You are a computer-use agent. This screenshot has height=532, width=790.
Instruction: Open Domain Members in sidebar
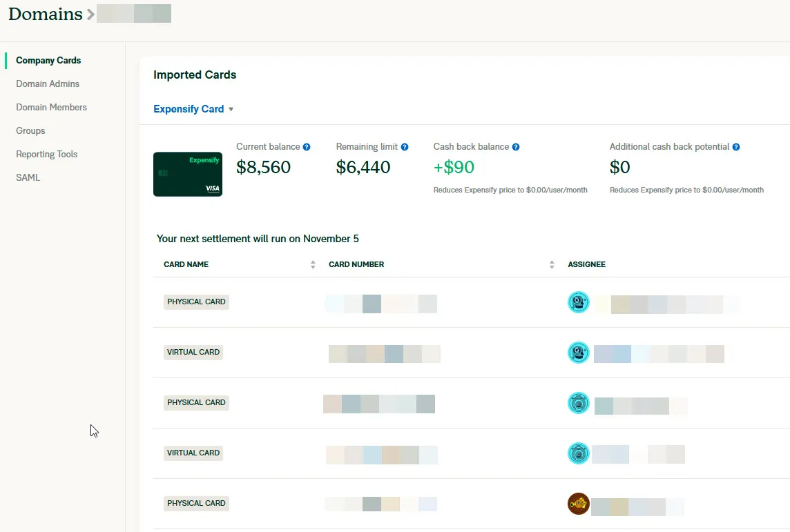pyautogui.click(x=52, y=108)
